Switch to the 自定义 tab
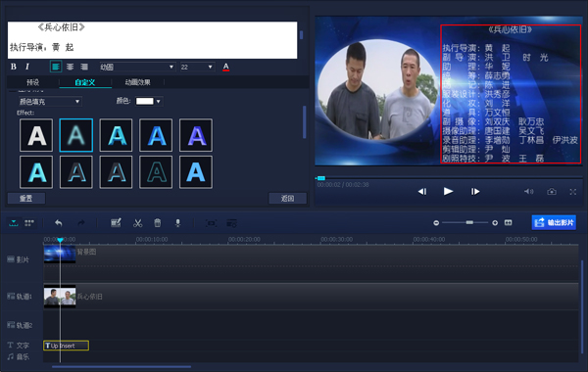Image resolution: width=588 pixels, height=372 pixels. [85, 82]
